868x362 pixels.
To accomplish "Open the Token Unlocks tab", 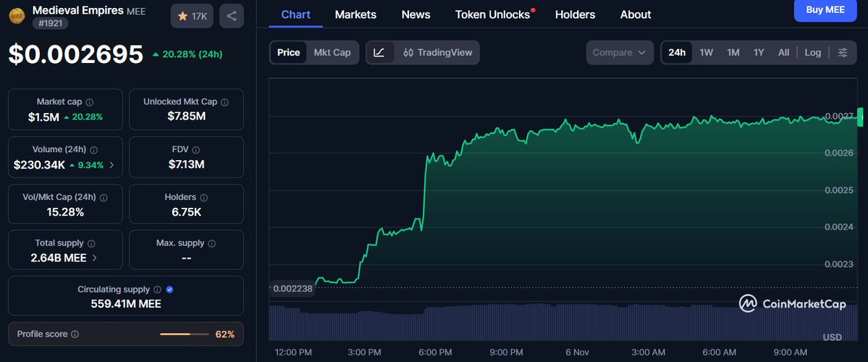I will 493,14.
